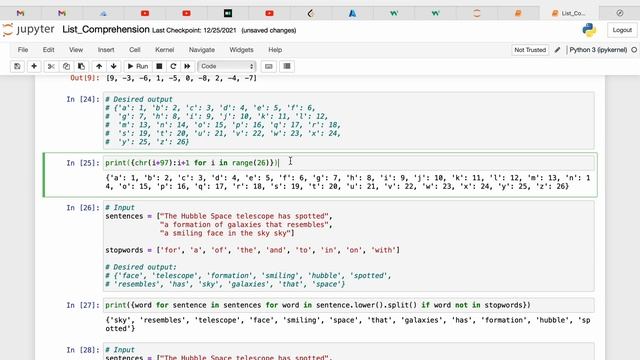Image resolution: width=640 pixels, height=360 pixels.
Task: Switch to the List_Co... Jupyter tab
Action: coord(569,13)
